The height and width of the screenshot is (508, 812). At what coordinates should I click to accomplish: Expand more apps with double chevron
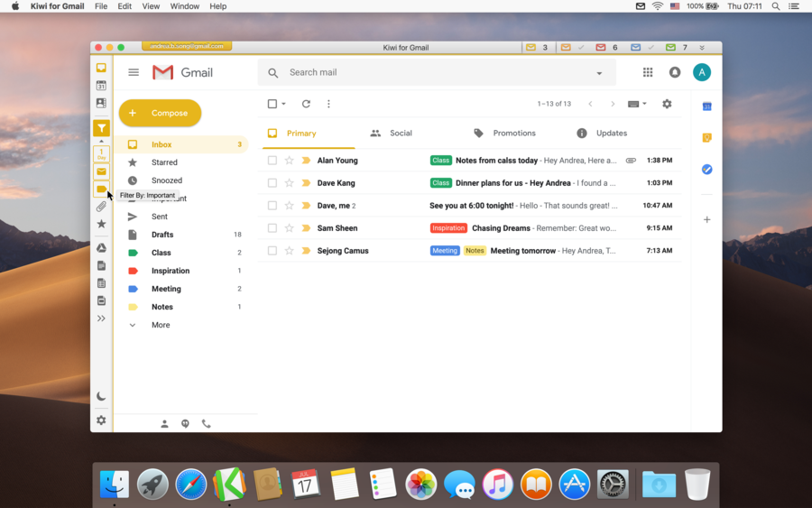[x=101, y=319]
